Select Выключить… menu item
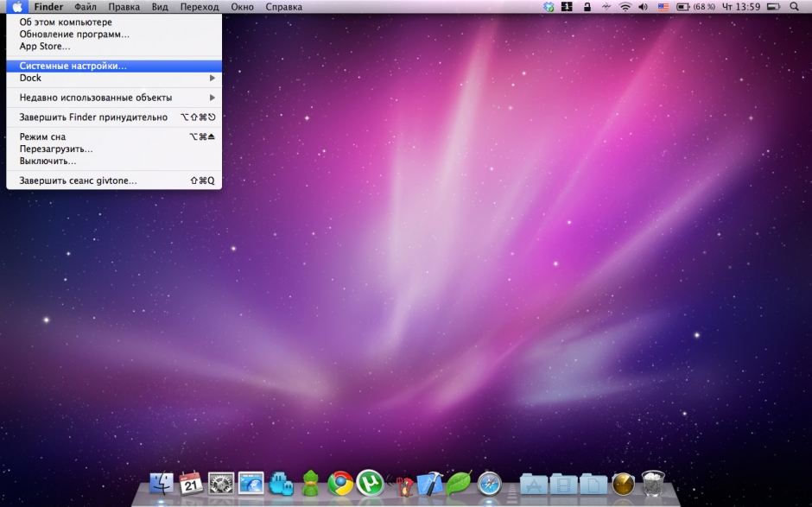The width and height of the screenshot is (812, 507). pyautogui.click(x=114, y=161)
